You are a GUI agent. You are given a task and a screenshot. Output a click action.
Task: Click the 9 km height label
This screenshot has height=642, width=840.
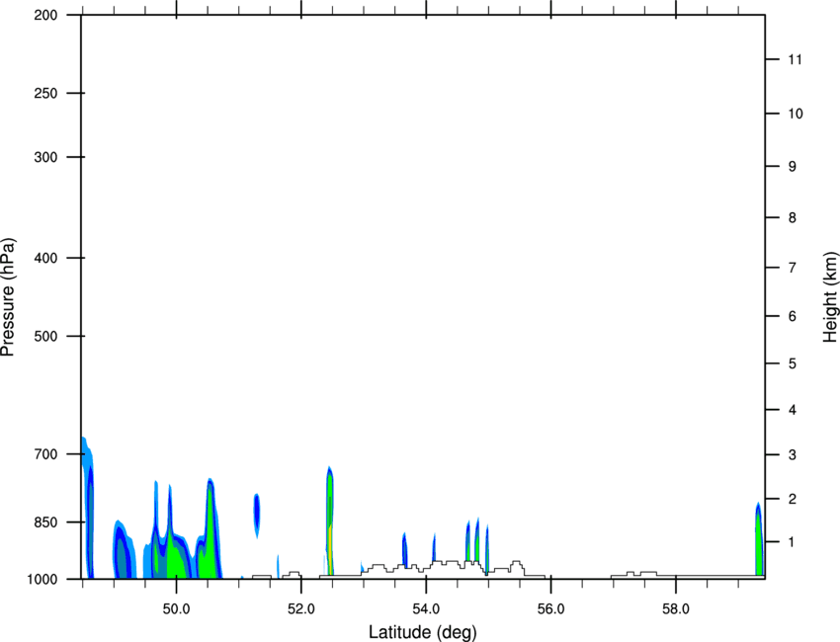[793, 167]
